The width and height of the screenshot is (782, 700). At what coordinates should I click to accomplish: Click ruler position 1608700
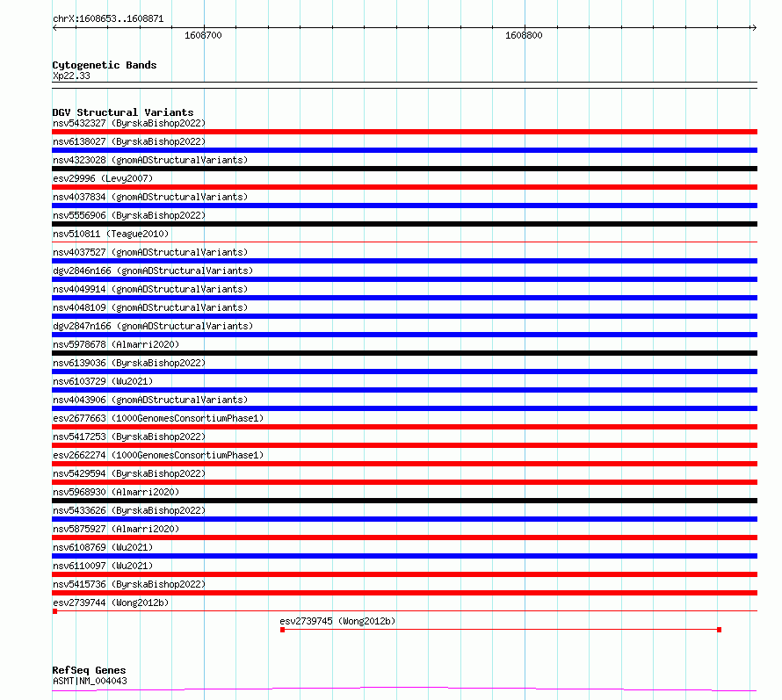click(203, 35)
